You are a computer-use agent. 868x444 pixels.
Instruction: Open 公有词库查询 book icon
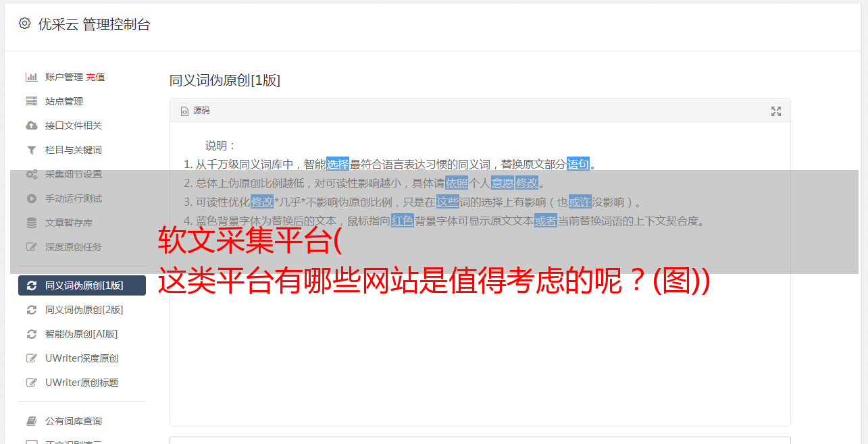click(x=31, y=421)
